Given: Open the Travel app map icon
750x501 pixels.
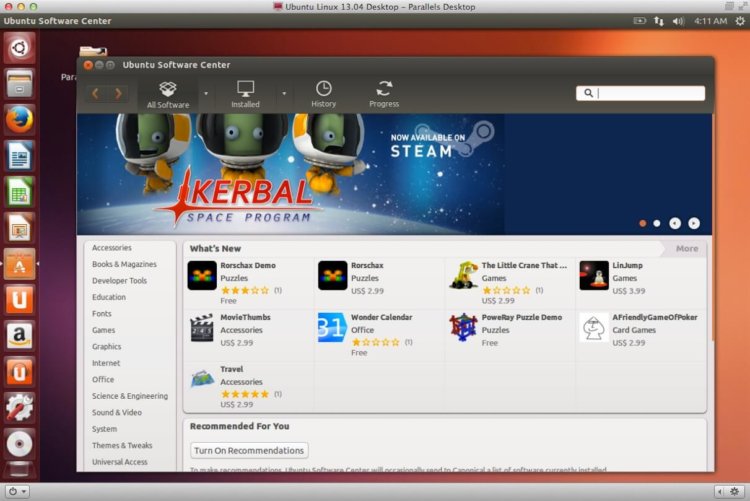Looking at the screenshot, I should click(202, 379).
